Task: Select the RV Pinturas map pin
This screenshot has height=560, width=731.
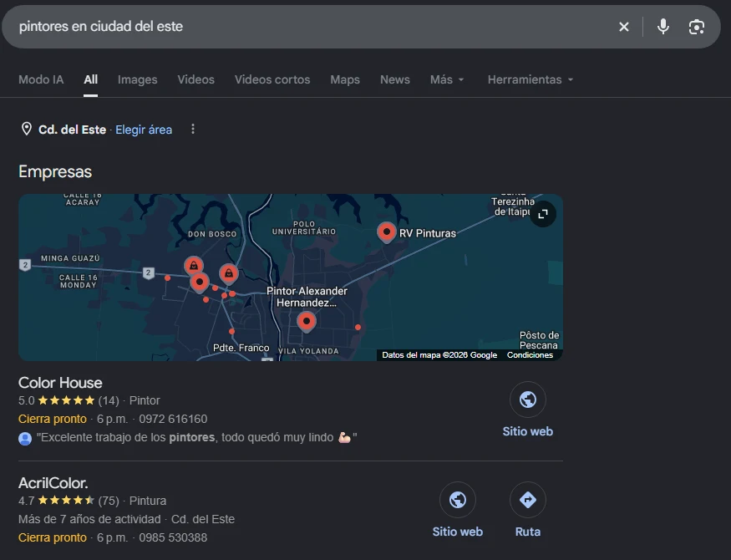Action: pos(387,232)
